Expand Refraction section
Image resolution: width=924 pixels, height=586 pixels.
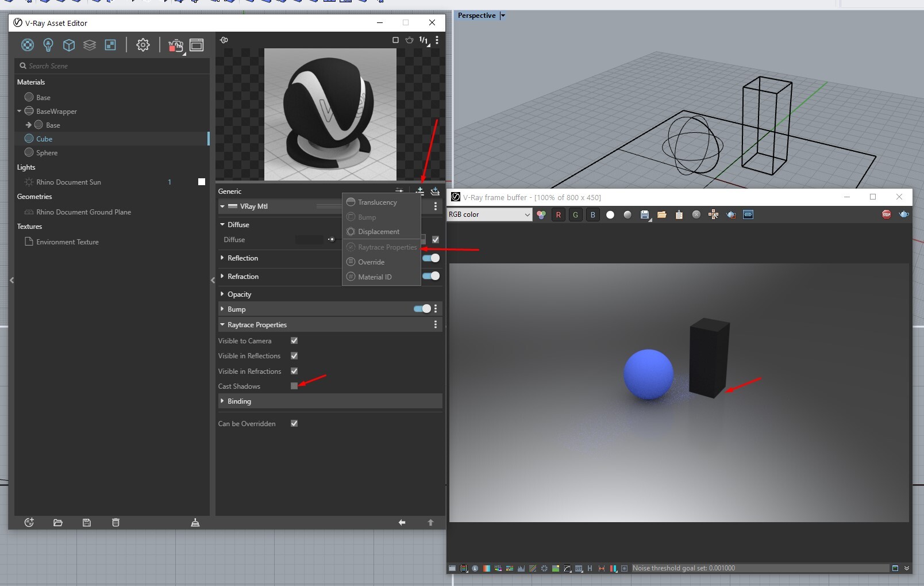pos(222,276)
